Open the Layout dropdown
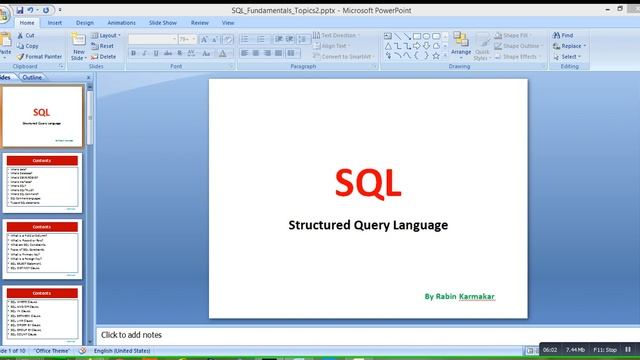The height and width of the screenshot is (360, 640). [x=106, y=36]
